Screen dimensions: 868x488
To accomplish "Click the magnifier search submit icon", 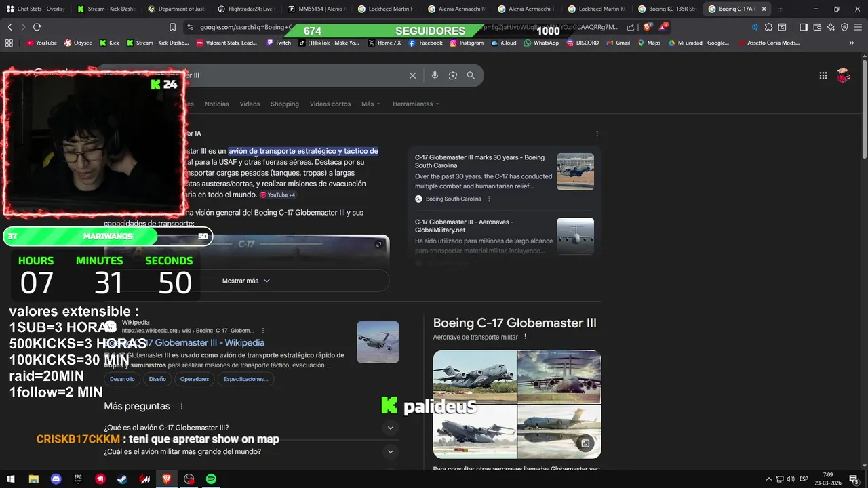I will click(x=471, y=75).
